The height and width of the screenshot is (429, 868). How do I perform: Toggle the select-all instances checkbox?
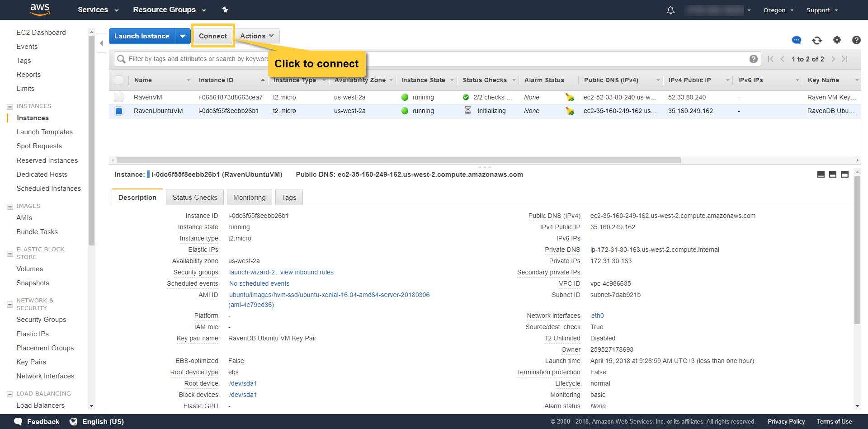[119, 80]
